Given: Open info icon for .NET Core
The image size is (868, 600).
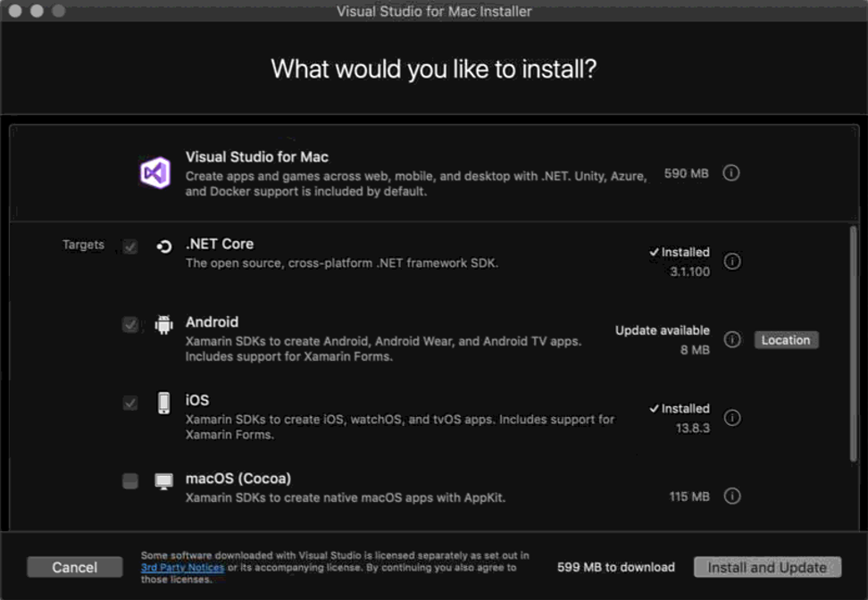Looking at the screenshot, I should pos(732,262).
